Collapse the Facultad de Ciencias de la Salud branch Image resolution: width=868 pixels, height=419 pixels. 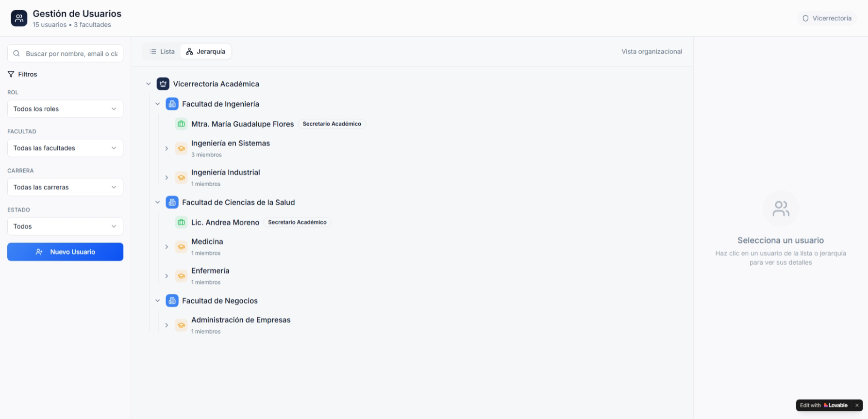pos(157,202)
